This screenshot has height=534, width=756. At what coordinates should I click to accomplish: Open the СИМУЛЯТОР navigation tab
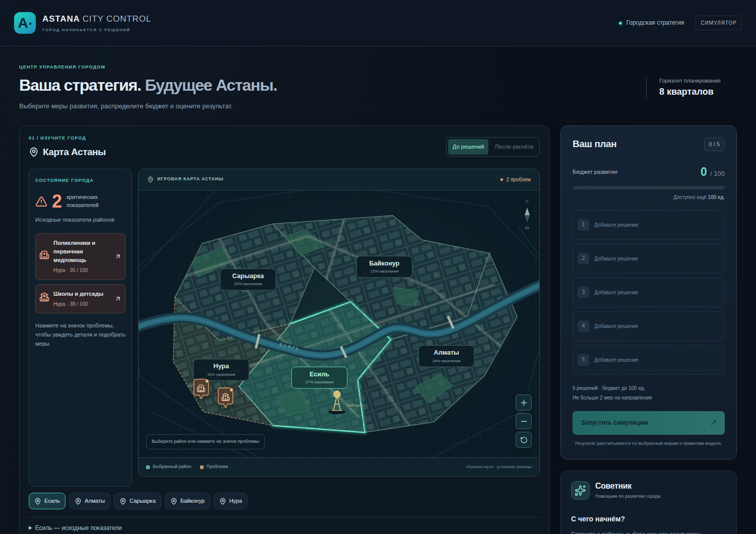pos(719,23)
